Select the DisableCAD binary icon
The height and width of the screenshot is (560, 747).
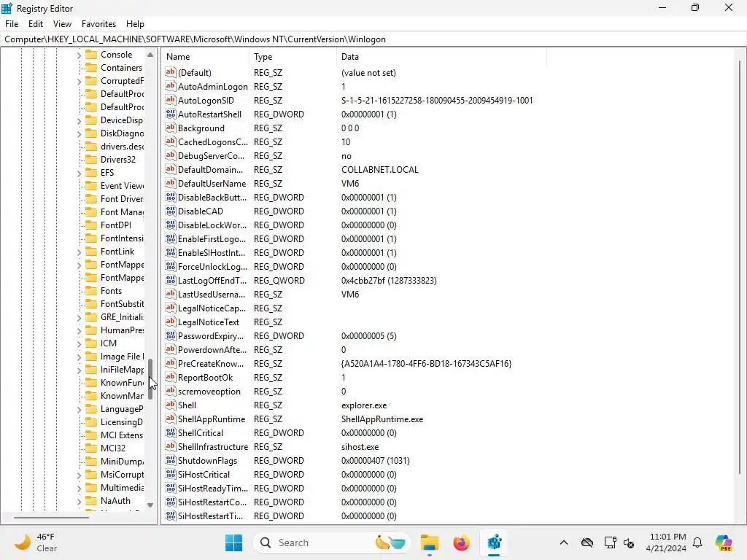coord(170,211)
